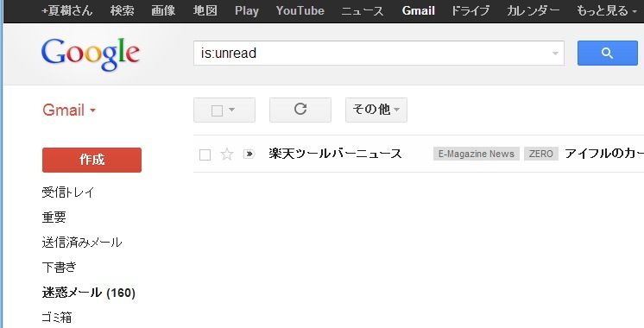644x328 pixels.
Task: Open the 受信トレイ folder
Action: click(68, 192)
